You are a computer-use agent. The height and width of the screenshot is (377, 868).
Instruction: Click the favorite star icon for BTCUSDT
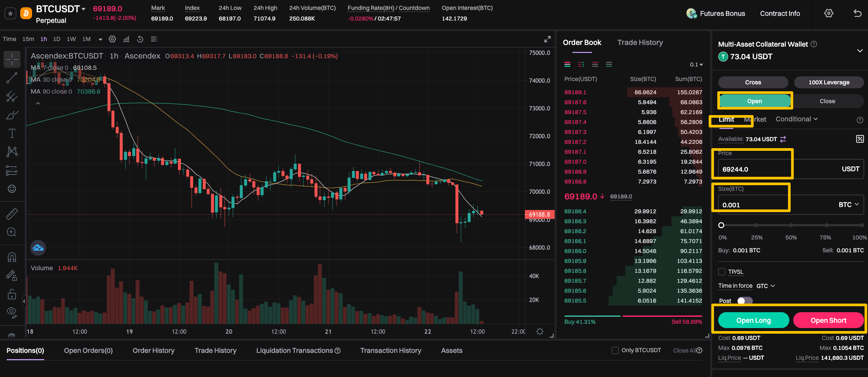pos(11,14)
